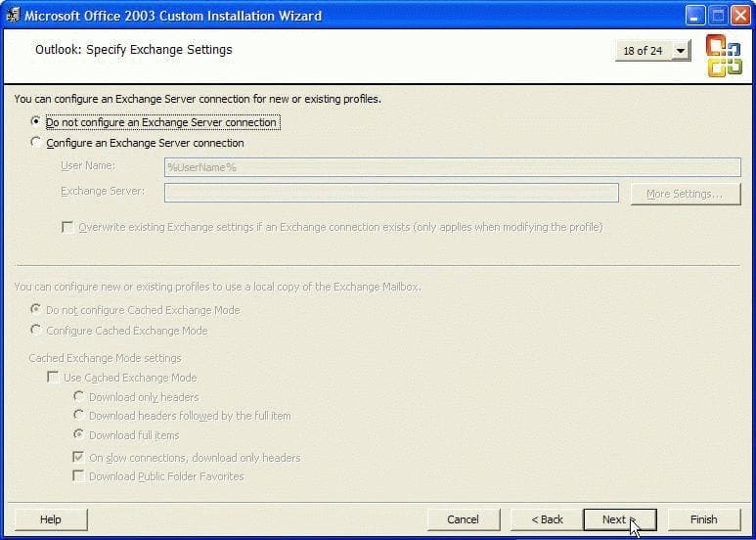Click the "Cached Exchange Mode settings" label
The height and width of the screenshot is (540, 756).
tap(105, 358)
